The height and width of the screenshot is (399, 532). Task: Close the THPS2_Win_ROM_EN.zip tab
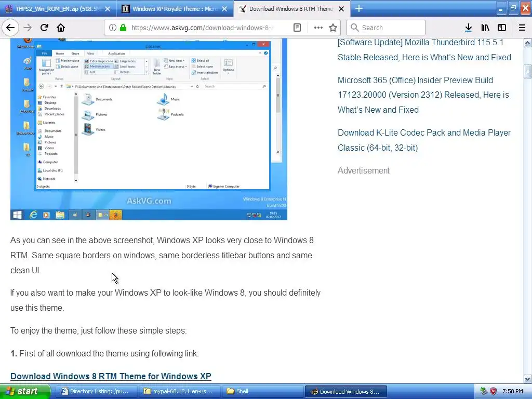point(108,9)
